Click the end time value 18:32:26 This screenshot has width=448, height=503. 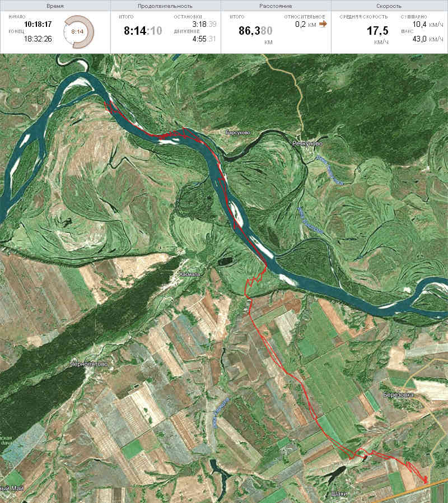tap(38, 39)
